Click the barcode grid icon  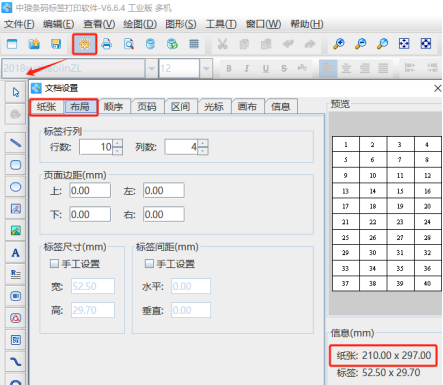pos(194,44)
